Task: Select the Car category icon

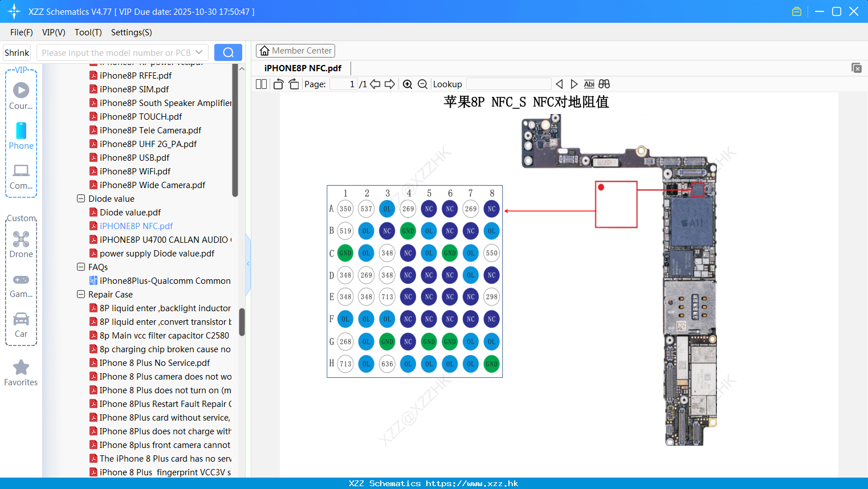Action: (x=21, y=324)
